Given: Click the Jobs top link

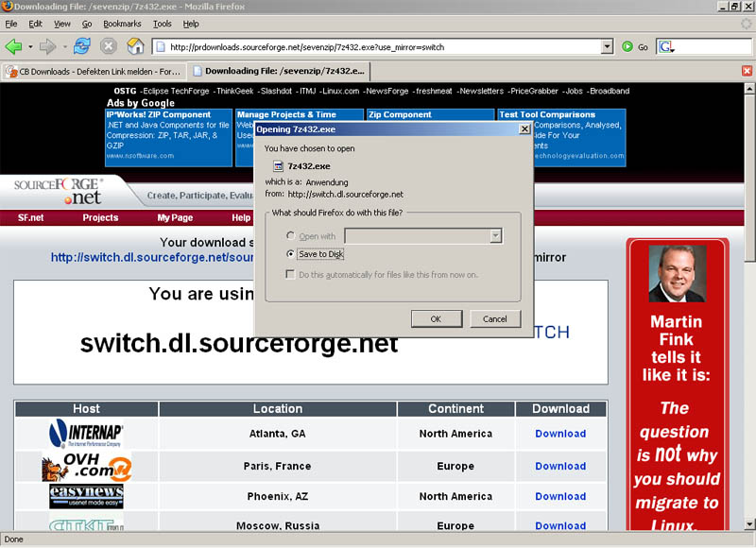Looking at the screenshot, I should point(574,91).
